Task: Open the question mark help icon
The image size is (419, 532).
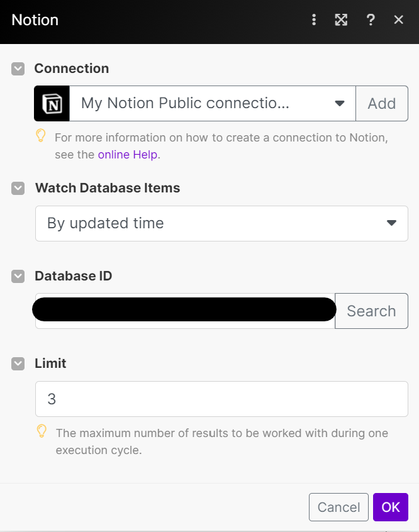Action: (371, 19)
